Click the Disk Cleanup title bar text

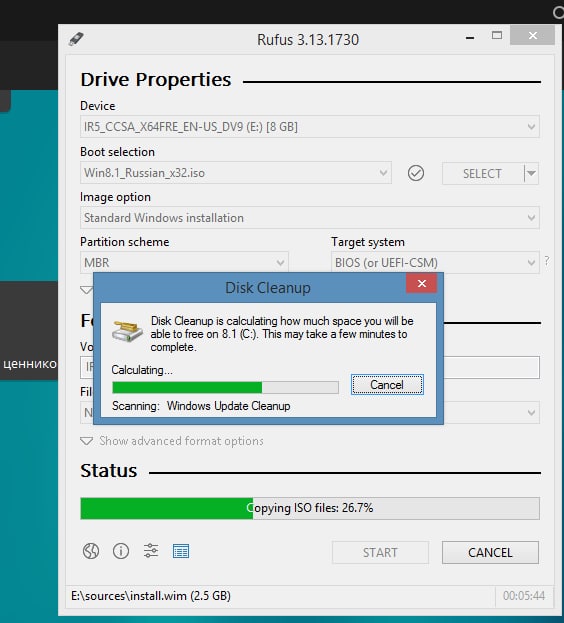[x=268, y=288]
